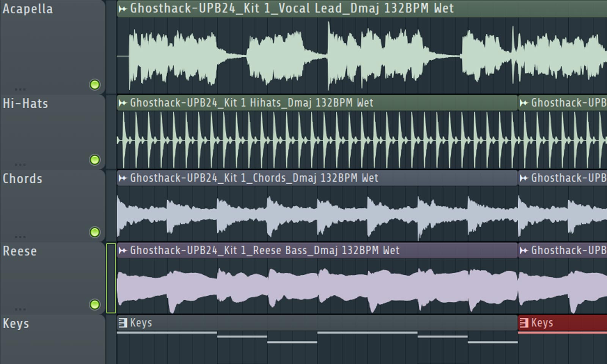
Task: Click the first Chords waveform
Action: point(317,214)
